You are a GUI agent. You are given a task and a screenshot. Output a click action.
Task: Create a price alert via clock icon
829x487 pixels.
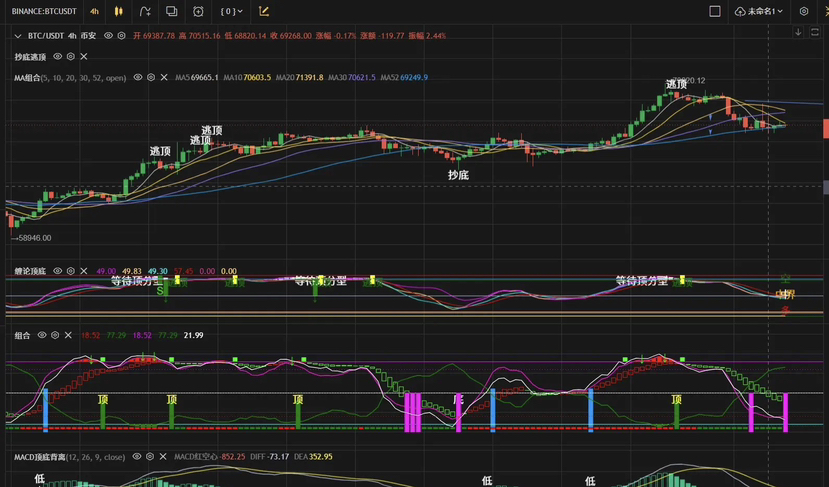(x=198, y=11)
